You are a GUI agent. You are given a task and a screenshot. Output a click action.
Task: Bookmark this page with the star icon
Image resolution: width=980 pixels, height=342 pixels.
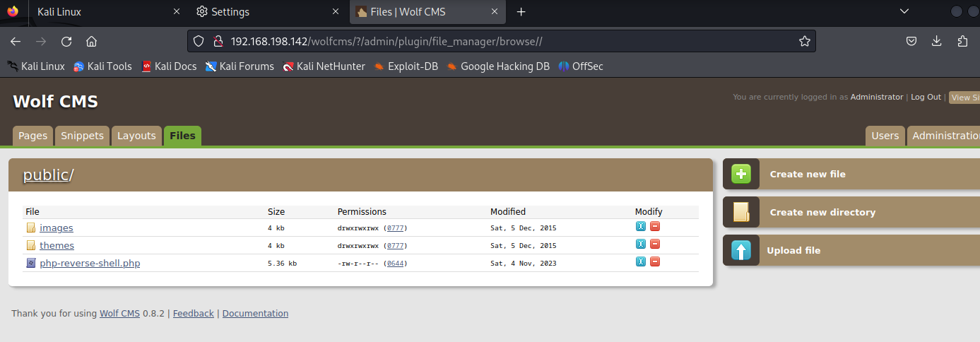point(804,42)
